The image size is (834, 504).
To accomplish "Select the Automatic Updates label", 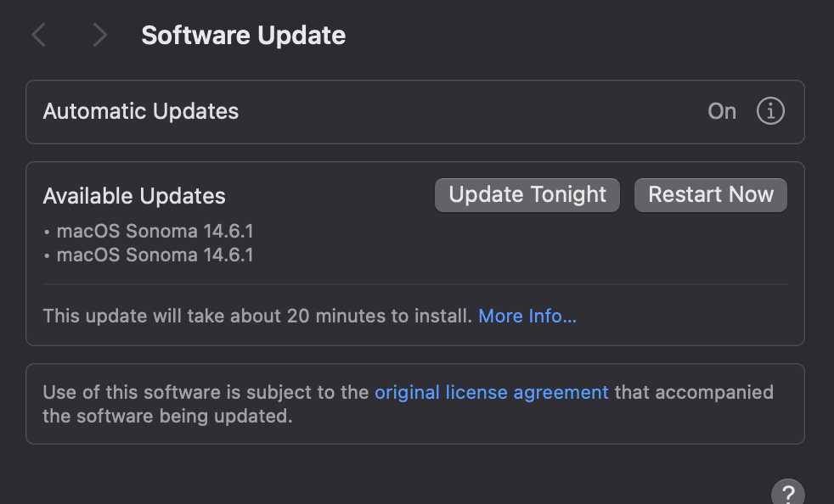I will (x=141, y=111).
